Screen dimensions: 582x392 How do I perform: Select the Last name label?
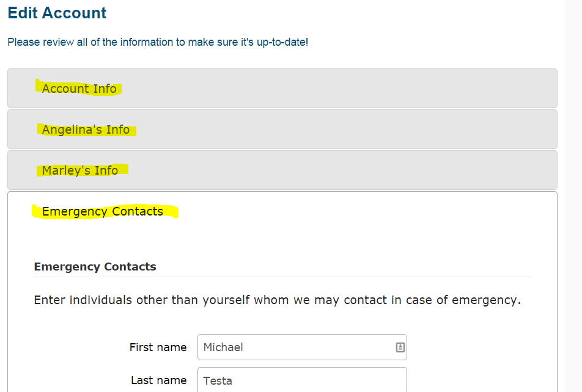point(158,380)
